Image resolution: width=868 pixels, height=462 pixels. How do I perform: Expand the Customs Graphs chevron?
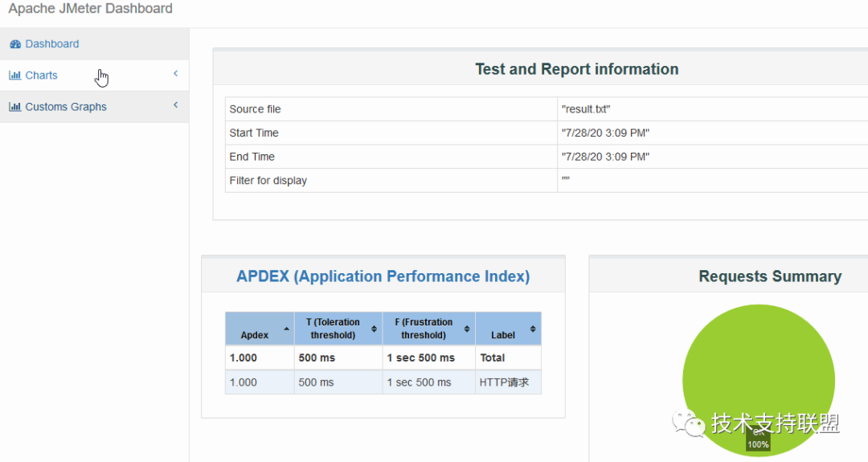pyautogui.click(x=175, y=105)
